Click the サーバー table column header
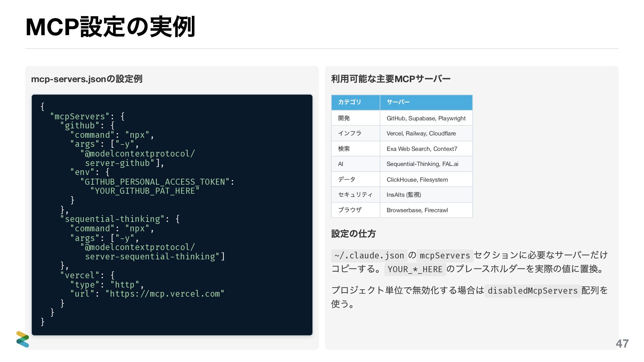The height and width of the screenshot is (362, 644). click(x=398, y=102)
